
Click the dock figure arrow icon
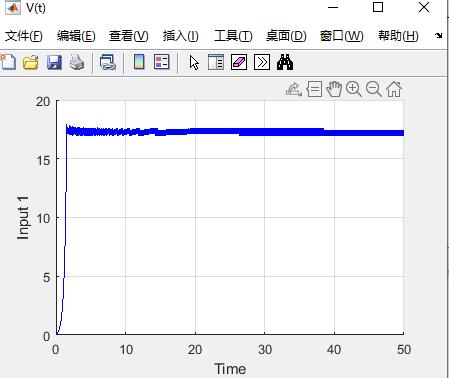coord(439,35)
